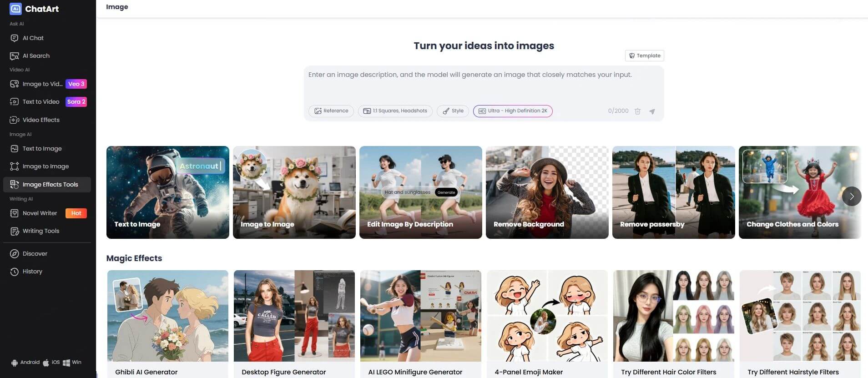The height and width of the screenshot is (378, 868).
Task: Click the Image Effects Tools sidebar icon
Action: [x=15, y=184]
